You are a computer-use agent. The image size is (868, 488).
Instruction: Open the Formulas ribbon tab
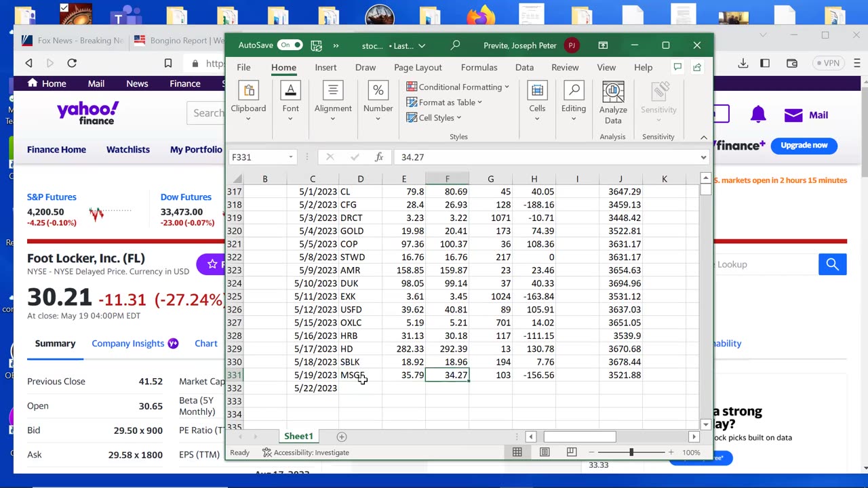(x=479, y=67)
